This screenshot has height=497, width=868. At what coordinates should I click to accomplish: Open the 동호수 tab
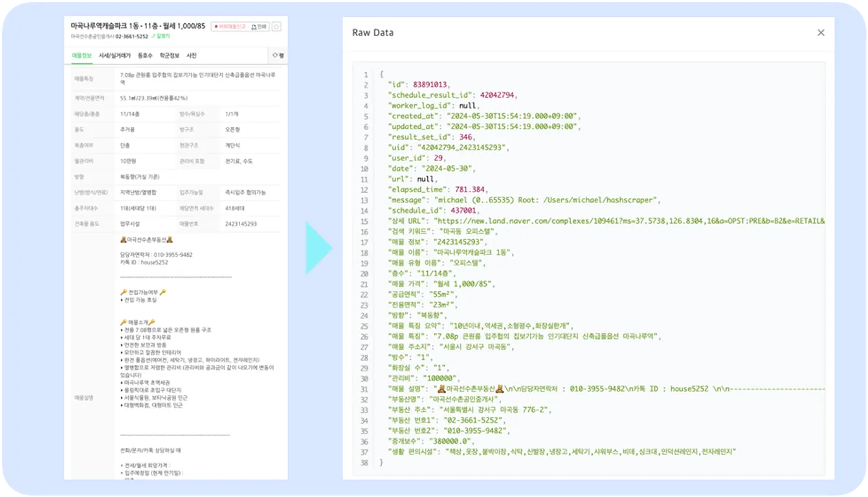(145, 56)
